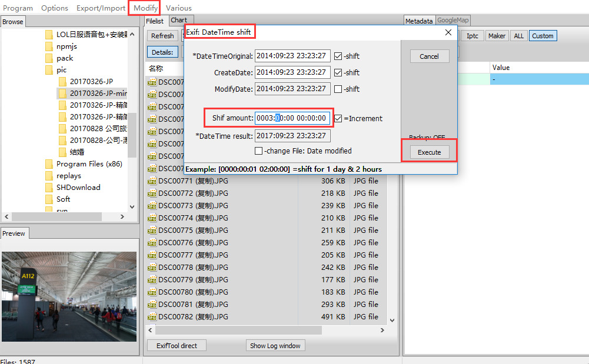Switch to the GoogleMap tab
Viewport: 589px width, 364px height.
point(452,20)
